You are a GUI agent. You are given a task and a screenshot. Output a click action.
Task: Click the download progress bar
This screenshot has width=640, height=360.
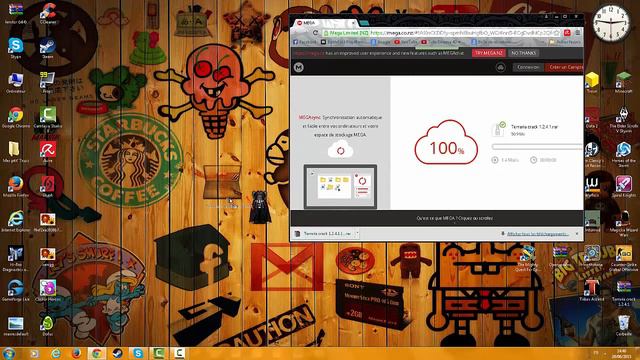click(537, 146)
